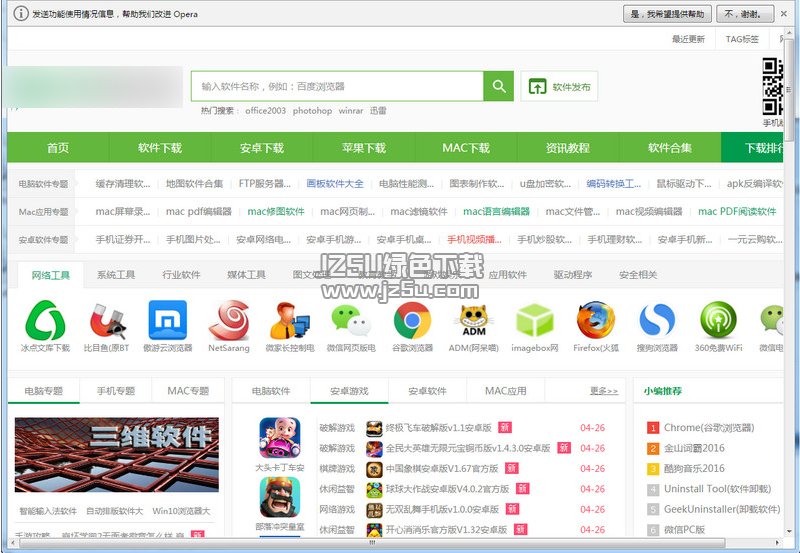Open the mac修图软件 topic link
This screenshot has height=553, width=800.
pyautogui.click(x=276, y=211)
